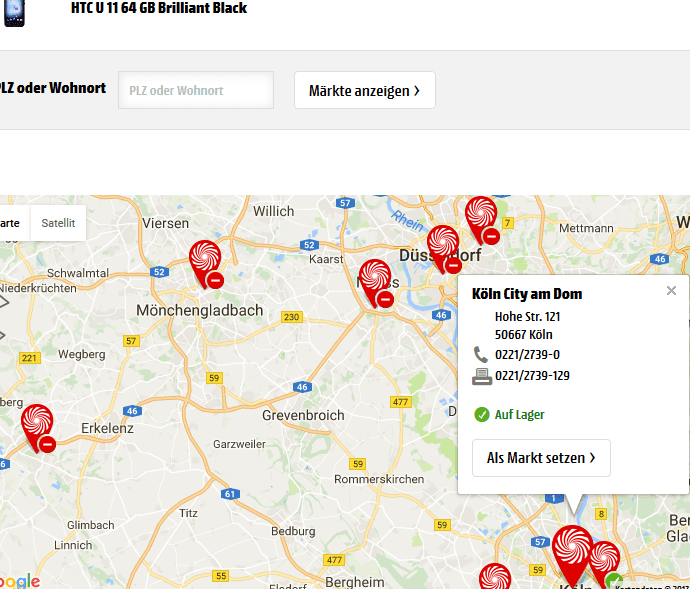Viewport: 690px width, 589px height.
Task: Click the store marker near Mönchengladbach
Action: (206, 264)
